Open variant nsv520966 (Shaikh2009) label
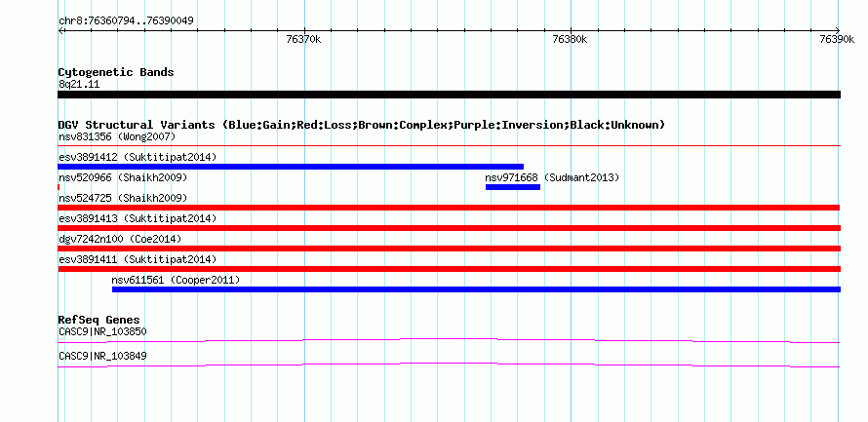Image resolution: width=868 pixels, height=422 pixels. (x=123, y=177)
